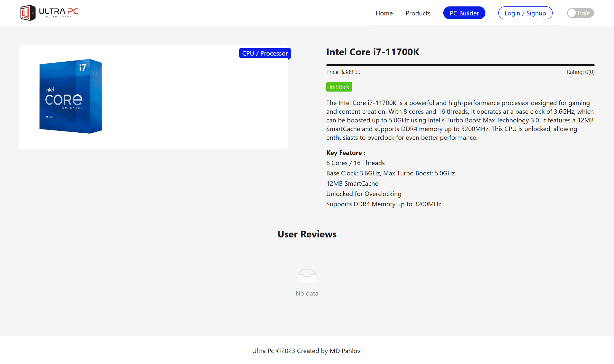Click the Rating: 0(0) text

(581, 72)
